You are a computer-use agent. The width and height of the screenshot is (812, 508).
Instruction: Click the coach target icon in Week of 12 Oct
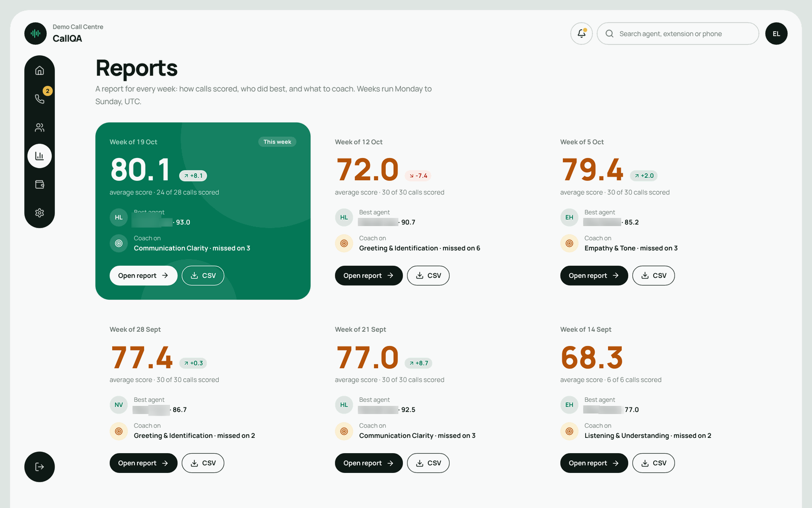(x=344, y=243)
